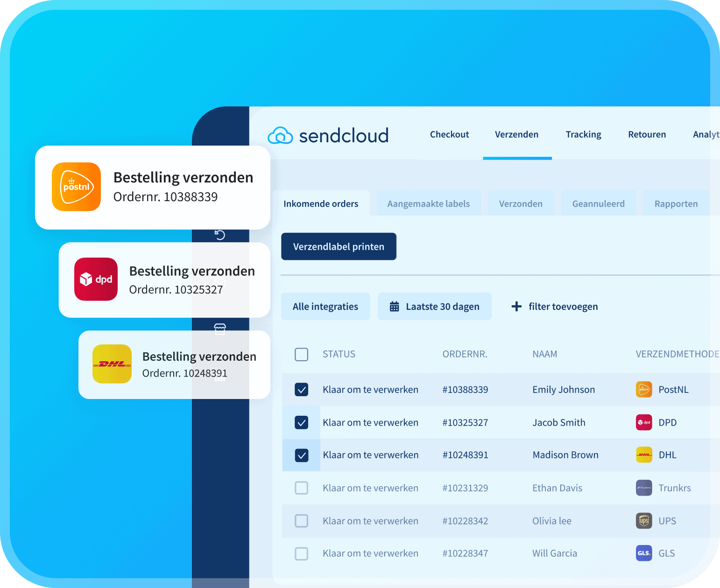Click the DHL logo in the notification card
Screen dimensions: 720x588
coord(112,364)
